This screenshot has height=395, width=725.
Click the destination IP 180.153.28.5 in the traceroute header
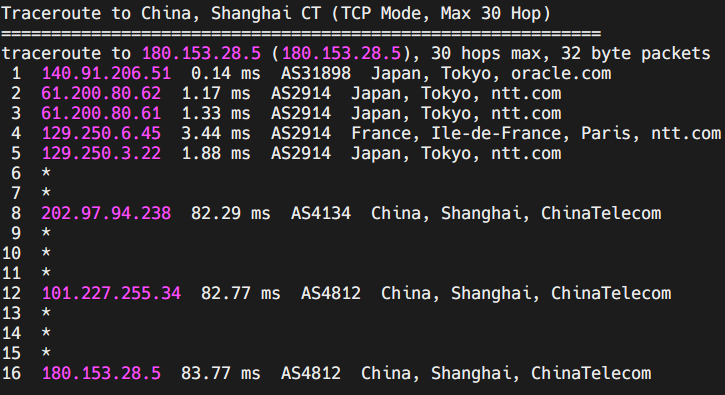pos(202,54)
